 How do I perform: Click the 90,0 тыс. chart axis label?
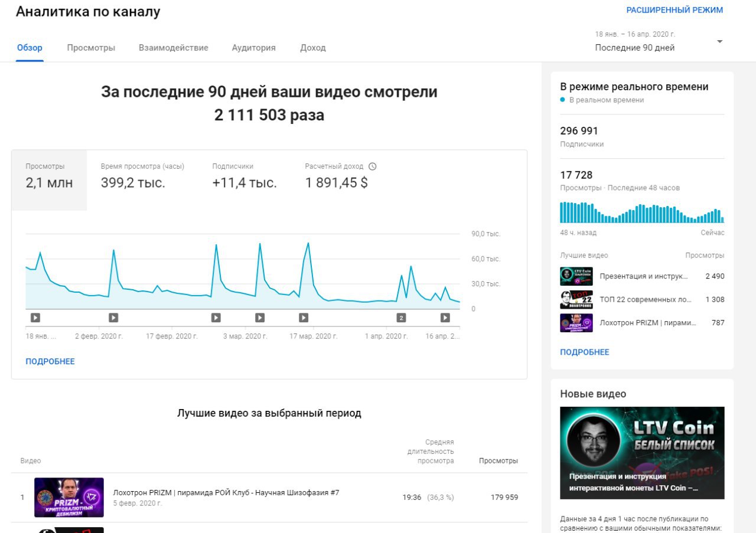485,234
